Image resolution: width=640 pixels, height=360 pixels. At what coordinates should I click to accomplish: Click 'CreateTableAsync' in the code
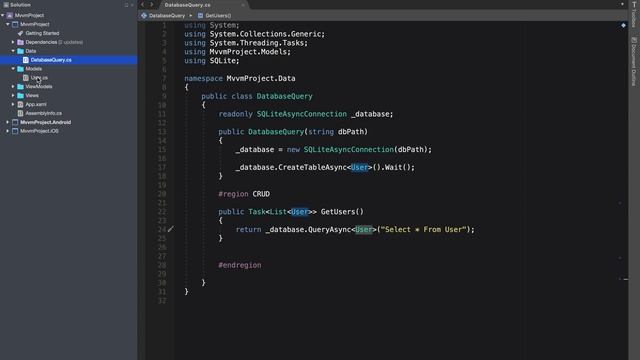pos(312,167)
